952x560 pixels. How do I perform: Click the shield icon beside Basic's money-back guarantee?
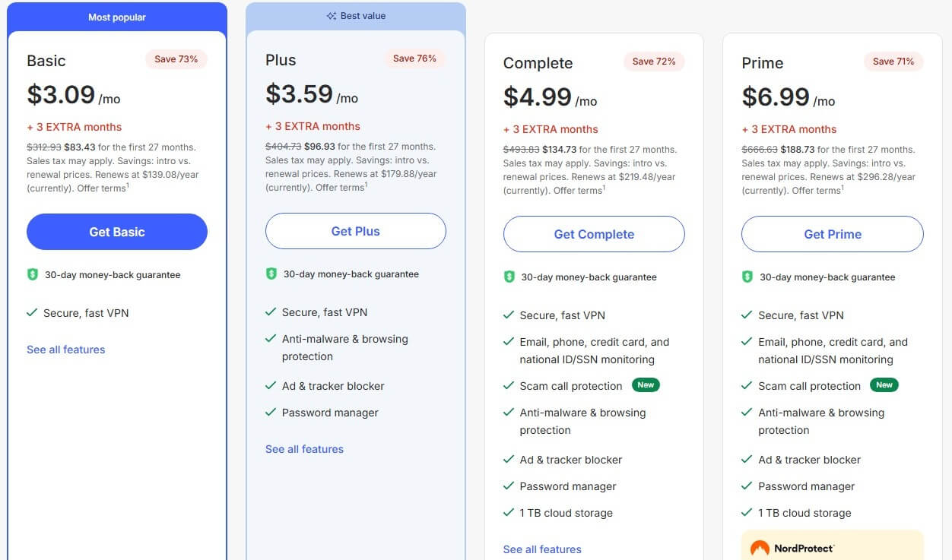pyautogui.click(x=33, y=274)
